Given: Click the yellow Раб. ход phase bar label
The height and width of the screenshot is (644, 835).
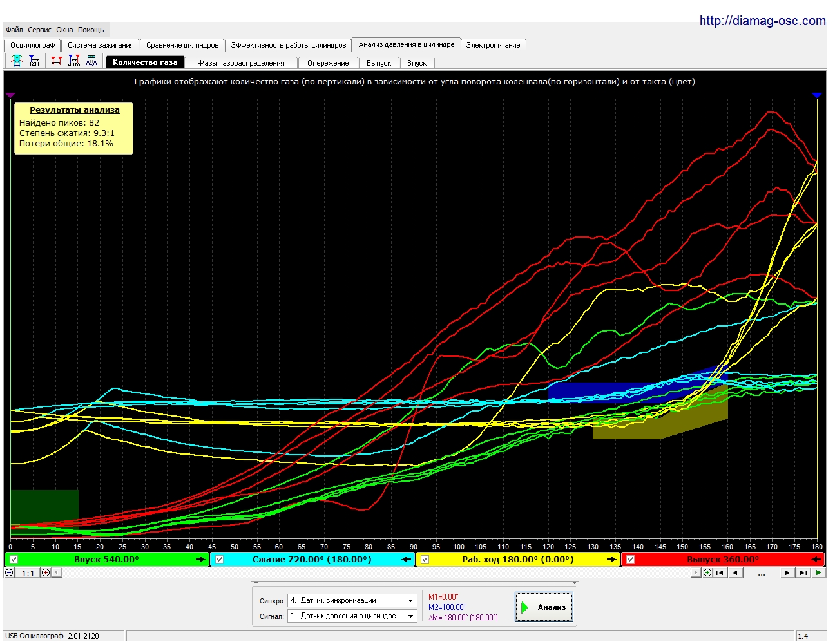Looking at the screenshot, I should click(x=517, y=560).
